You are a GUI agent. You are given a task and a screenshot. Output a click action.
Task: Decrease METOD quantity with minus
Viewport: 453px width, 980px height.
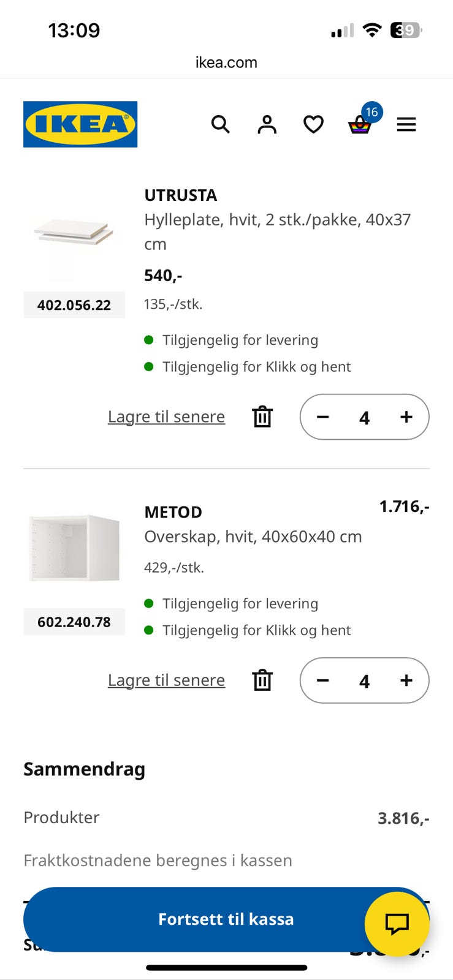[x=323, y=680]
